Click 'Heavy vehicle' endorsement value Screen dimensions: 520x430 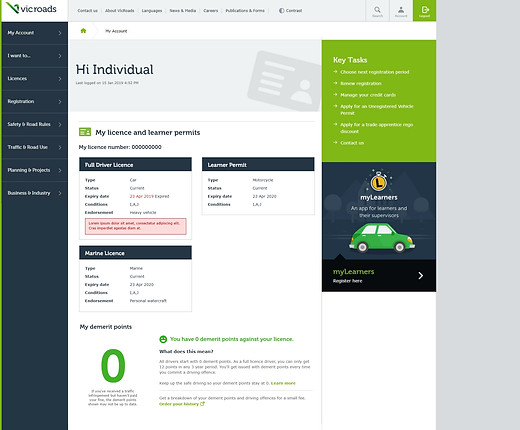pos(143,212)
